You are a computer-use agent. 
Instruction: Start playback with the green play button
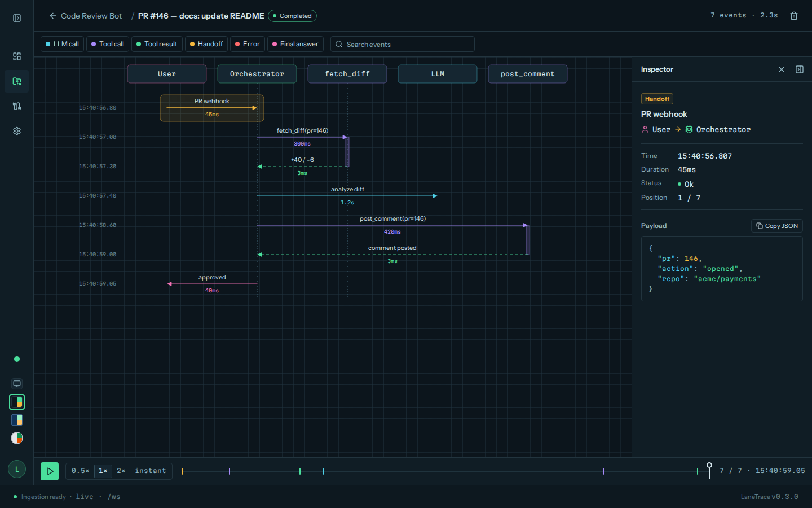(x=50, y=471)
